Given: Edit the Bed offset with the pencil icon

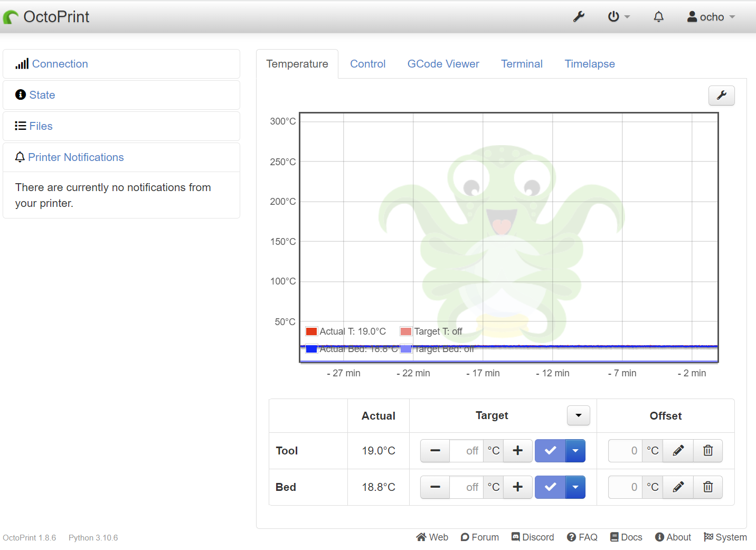Looking at the screenshot, I should tap(678, 487).
